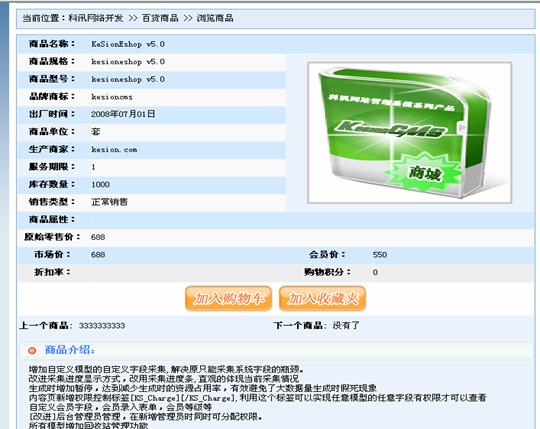This screenshot has width=540, height=429.
Task: Click the sales type value 正常销售
Action: [x=110, y=202]
